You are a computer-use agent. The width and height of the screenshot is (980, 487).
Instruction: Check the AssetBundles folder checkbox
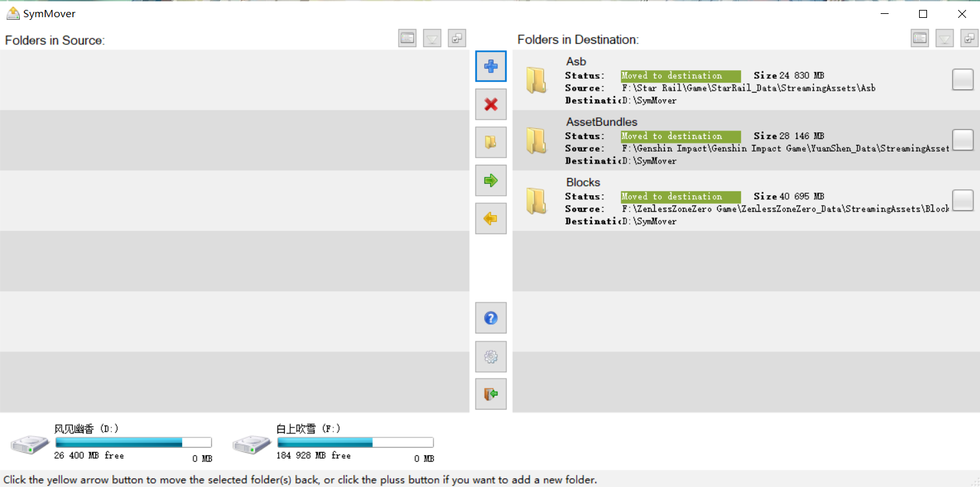click(963, 140)
